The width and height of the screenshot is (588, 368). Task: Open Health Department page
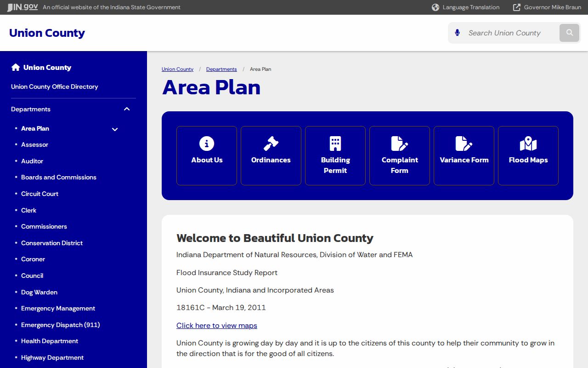(x=50, y=341)
